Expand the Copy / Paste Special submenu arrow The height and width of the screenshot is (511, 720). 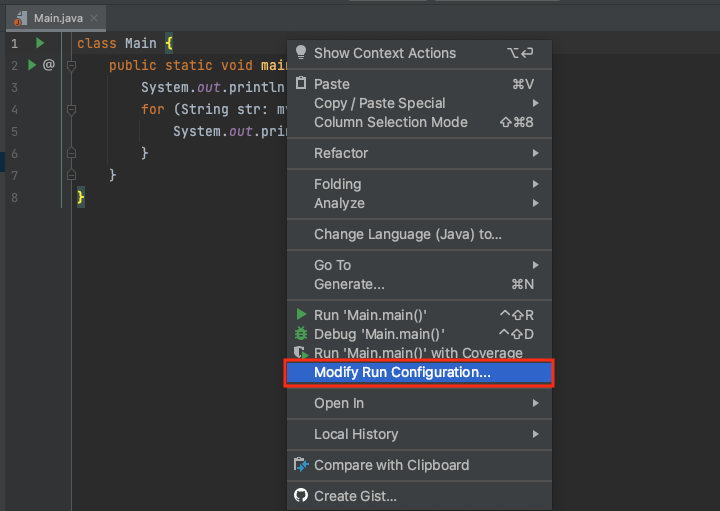click(x=535, y=103)
